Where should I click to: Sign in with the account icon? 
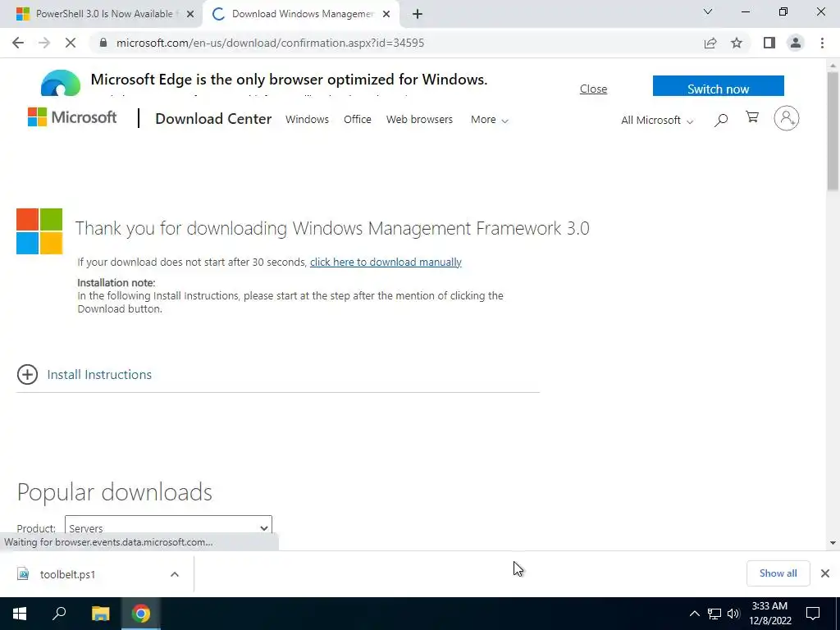point(787,118)
